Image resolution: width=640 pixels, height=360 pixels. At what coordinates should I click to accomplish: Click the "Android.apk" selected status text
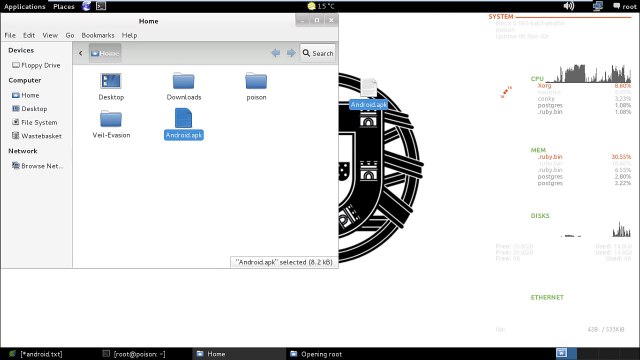tap(284, 262)
